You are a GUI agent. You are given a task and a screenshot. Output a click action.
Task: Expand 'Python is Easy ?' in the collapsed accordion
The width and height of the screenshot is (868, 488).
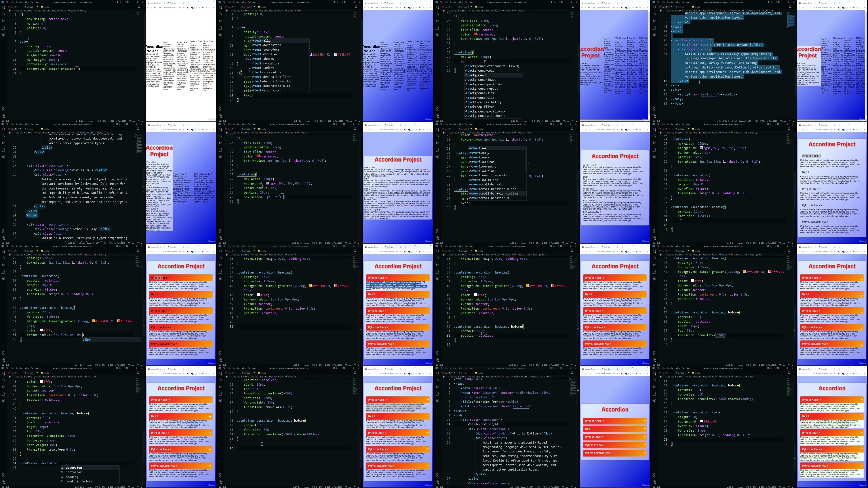(615, 445)
